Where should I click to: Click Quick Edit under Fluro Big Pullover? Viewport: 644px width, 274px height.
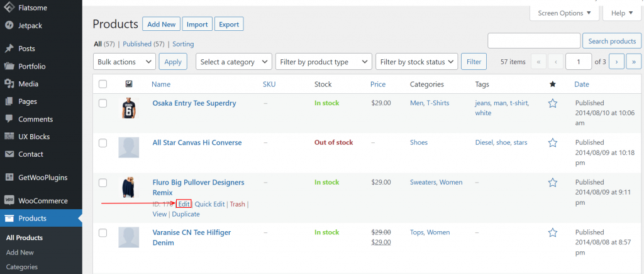[209, 204]
